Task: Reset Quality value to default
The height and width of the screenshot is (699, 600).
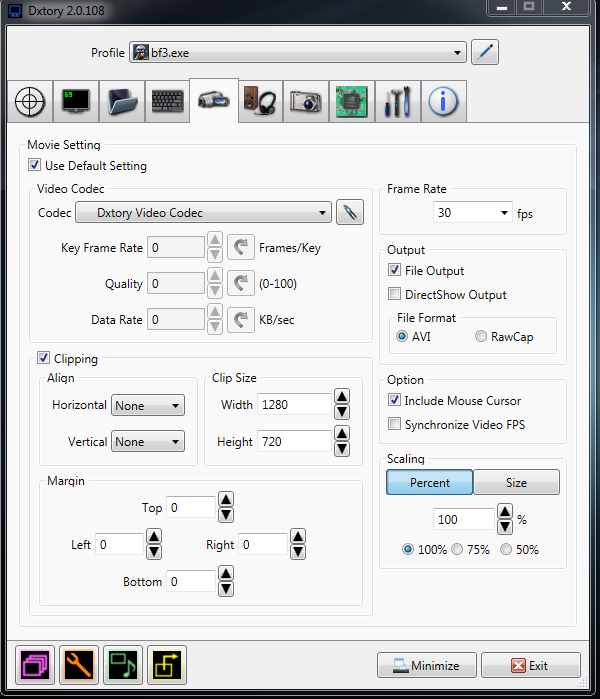Action: coord(241,283)
